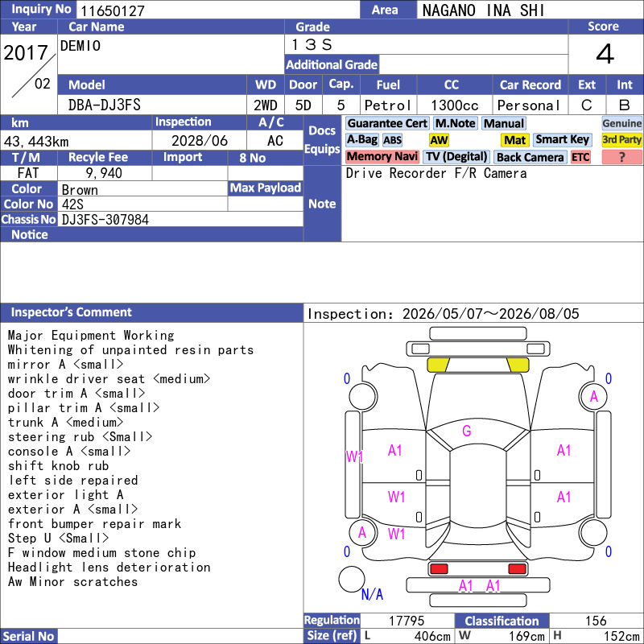
Task: Select the interior grade B
Action: 625,105
